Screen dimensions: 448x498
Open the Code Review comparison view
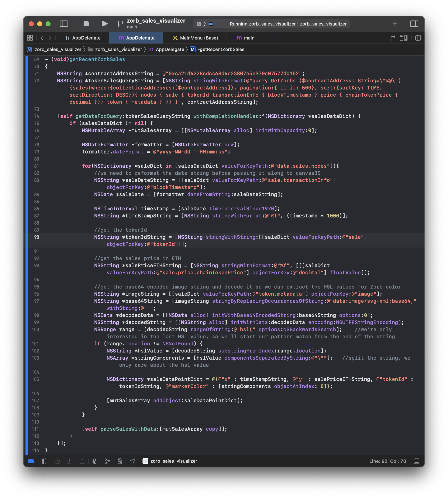click(392, 38)
